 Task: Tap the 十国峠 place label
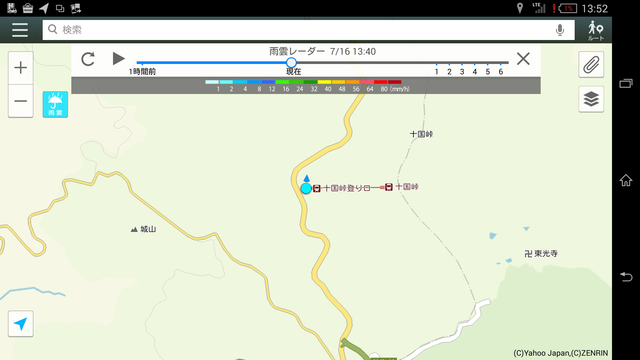[x=421, y=134]
